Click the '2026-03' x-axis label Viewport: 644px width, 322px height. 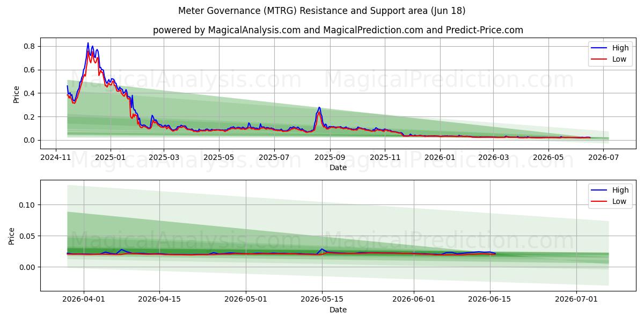click(493, 157)
